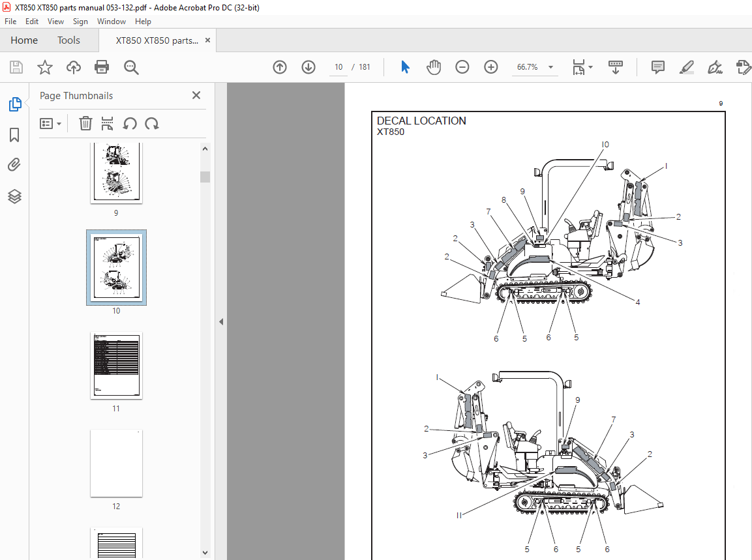752x560 pixels.
Task: Open the read mode scrolling icon
Action: coord(615,67)
